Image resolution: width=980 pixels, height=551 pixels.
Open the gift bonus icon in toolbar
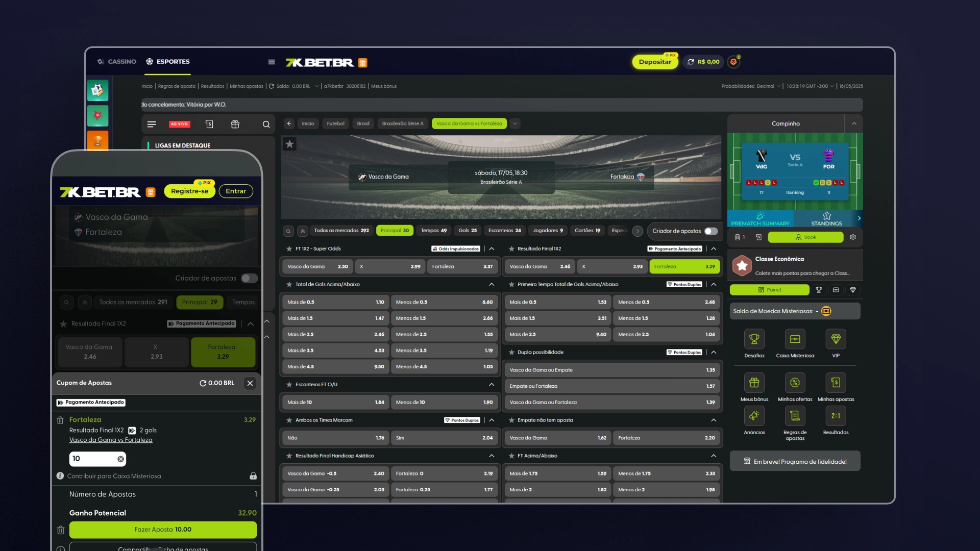click(235, 124)
